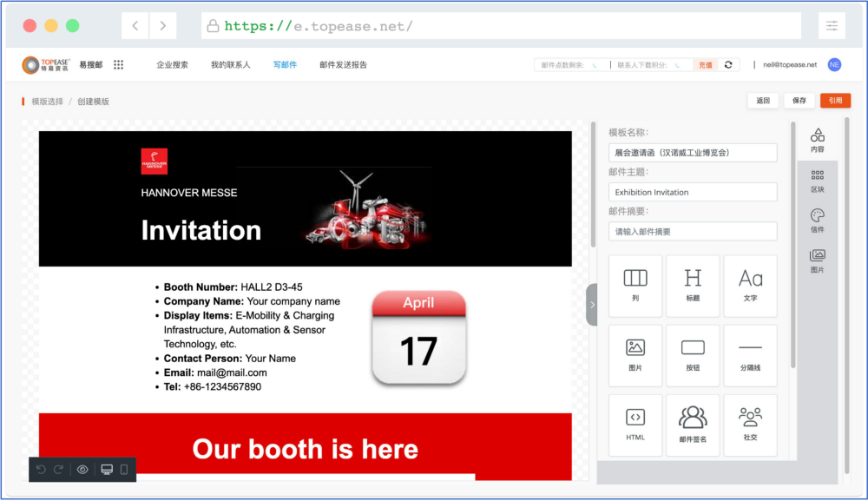Open the app grid launcher icon

click(x=118, y=65)
